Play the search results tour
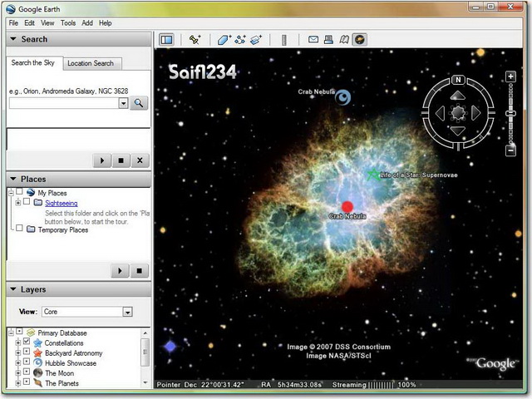 click(102, 160)
